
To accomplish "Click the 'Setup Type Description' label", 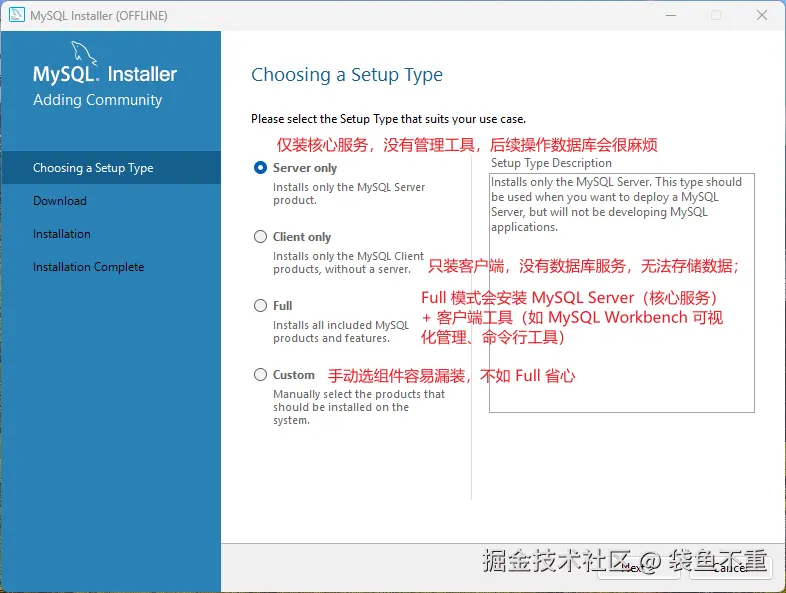I will click(x=551, y=163).
